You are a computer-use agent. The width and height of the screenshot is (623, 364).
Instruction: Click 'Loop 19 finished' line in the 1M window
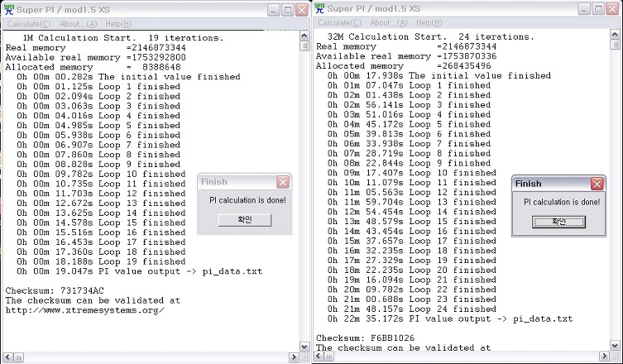click(x=101, y=261)
